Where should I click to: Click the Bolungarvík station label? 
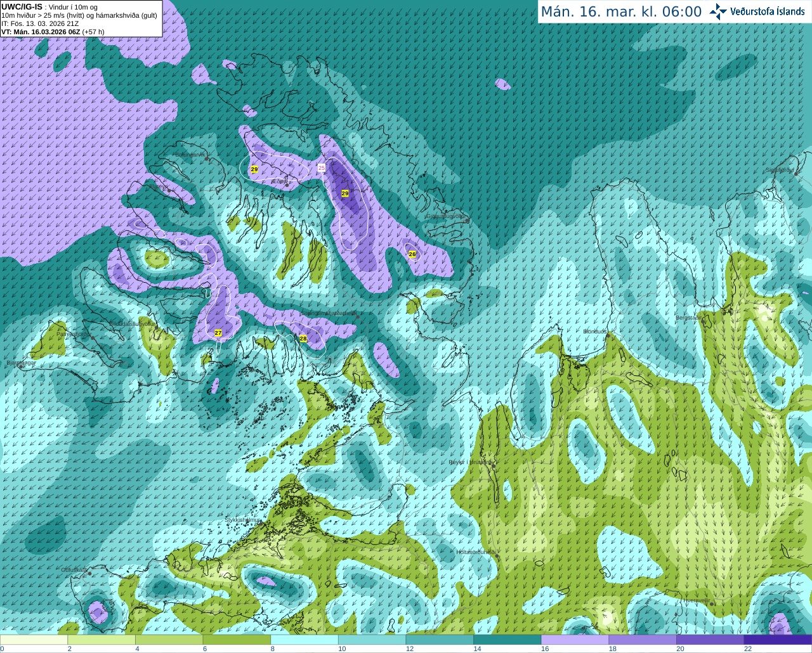(190, 155)
